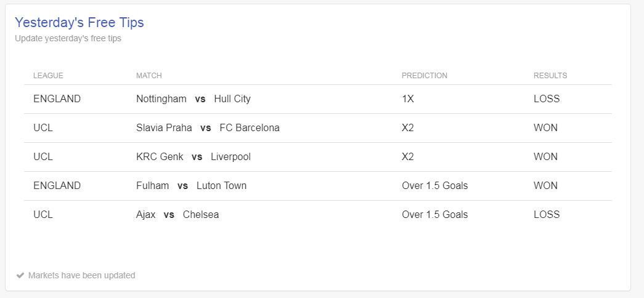644x298 pixels.
Task: Click the Markets have been updated text
Action: click(x=81, y=275)
